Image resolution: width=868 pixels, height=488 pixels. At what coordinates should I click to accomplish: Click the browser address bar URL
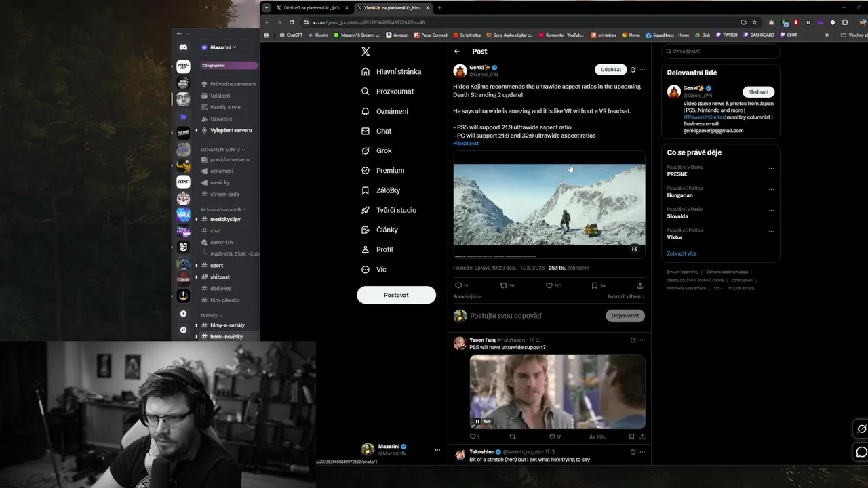click(368, 22)
